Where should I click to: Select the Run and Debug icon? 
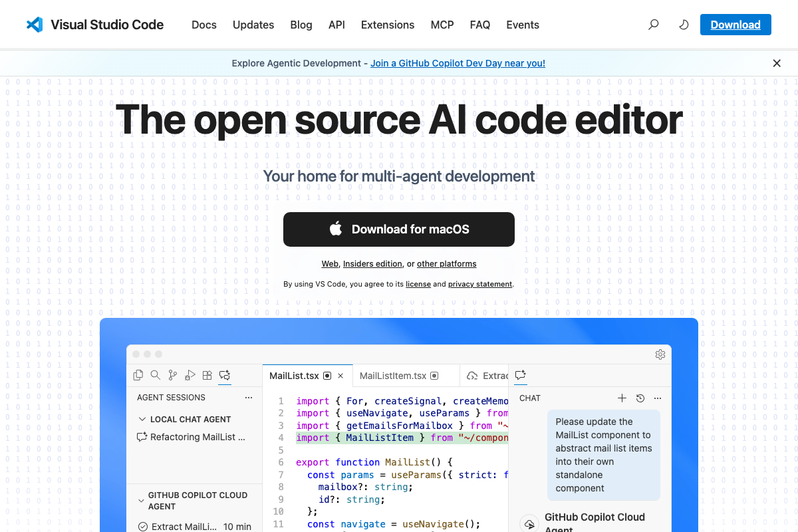tap(190, 375)
